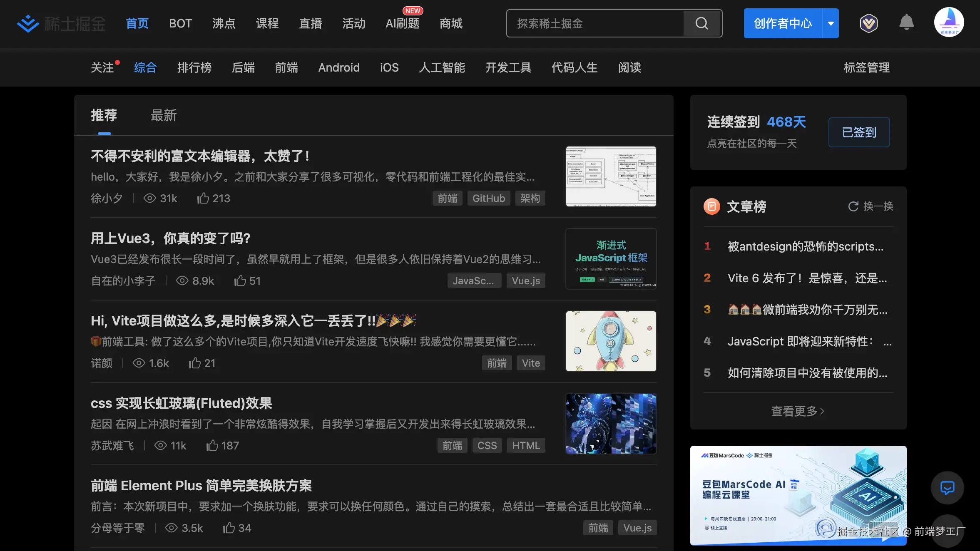The image size is (980, 551).
Task: Click the VIP shield badge icon
Action: tap(868, 23)
